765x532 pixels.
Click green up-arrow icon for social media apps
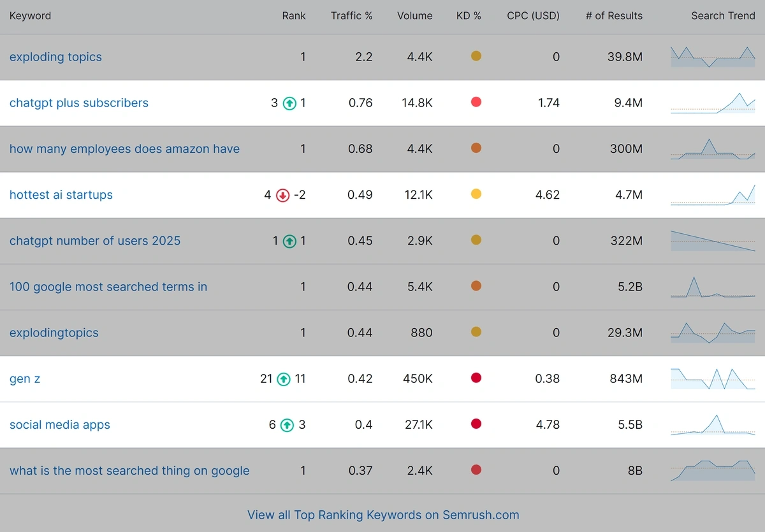pyautogui.click(x=288, y=425)
